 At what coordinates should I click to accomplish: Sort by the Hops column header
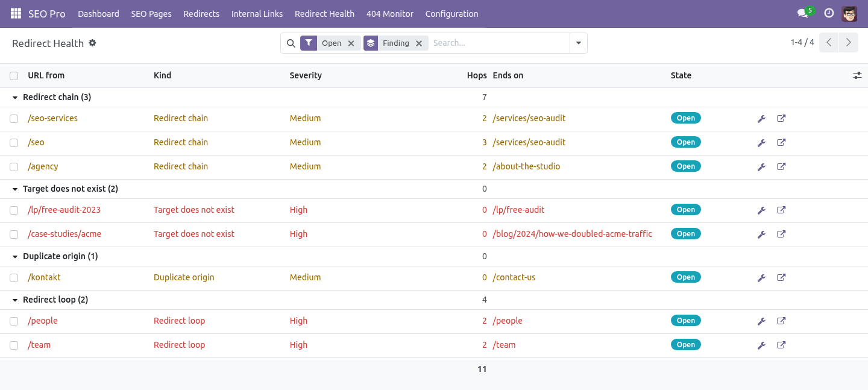tap(477, 75)
